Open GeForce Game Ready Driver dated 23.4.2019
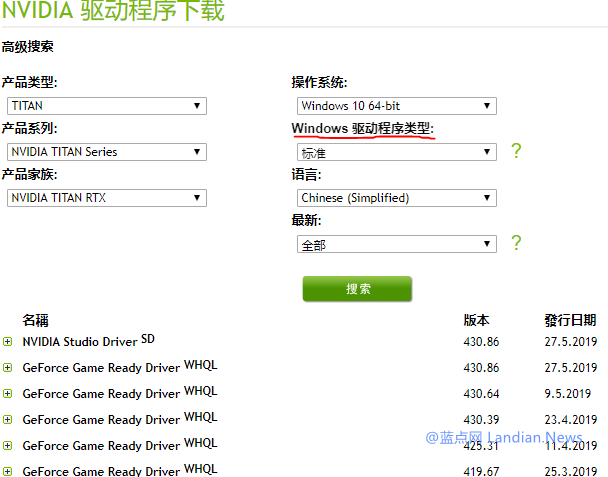The image size is (608, 477). coord(101,420)
